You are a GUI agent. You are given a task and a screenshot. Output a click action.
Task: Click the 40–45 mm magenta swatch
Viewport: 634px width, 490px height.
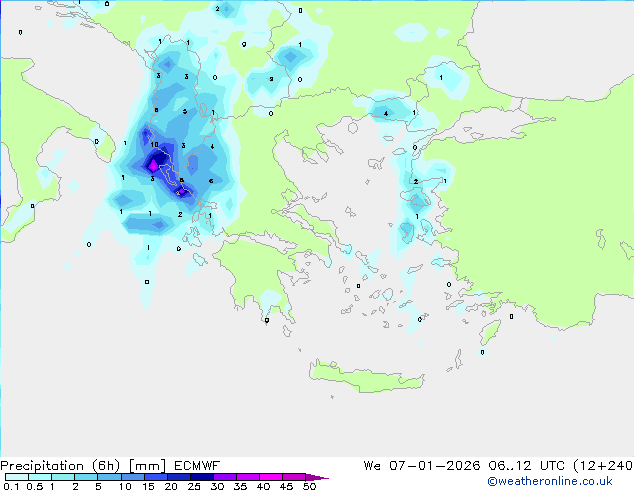point(271,477)
